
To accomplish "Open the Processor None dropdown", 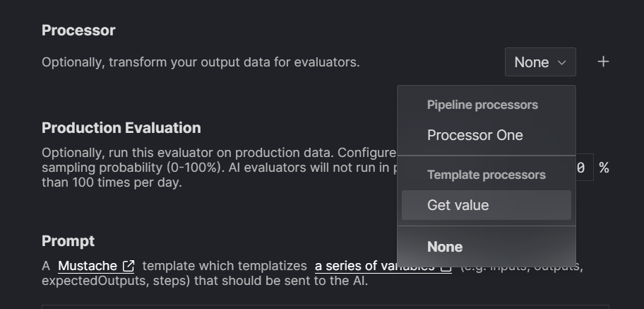I will coord(540,62).
